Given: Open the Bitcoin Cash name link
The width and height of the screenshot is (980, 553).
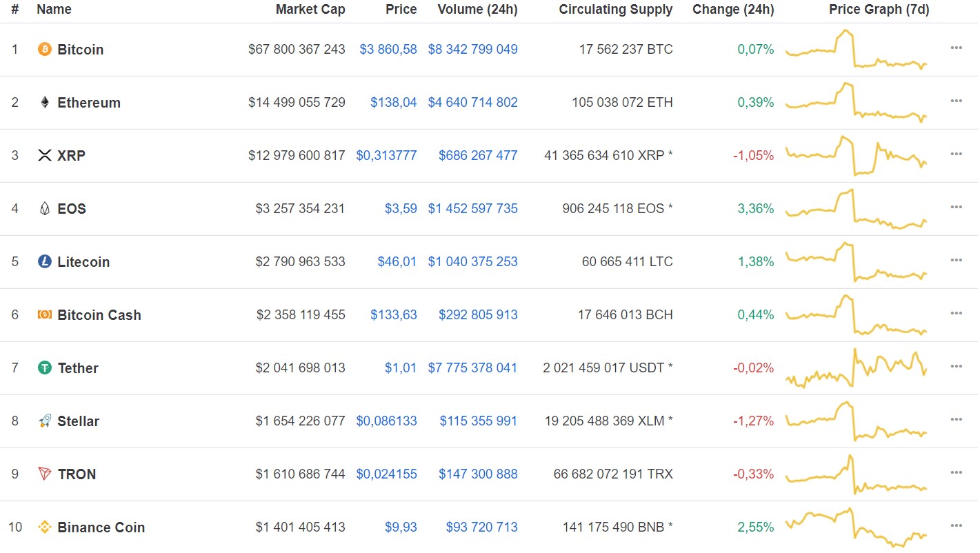Looking at the screenshot, I should [99, 315].
